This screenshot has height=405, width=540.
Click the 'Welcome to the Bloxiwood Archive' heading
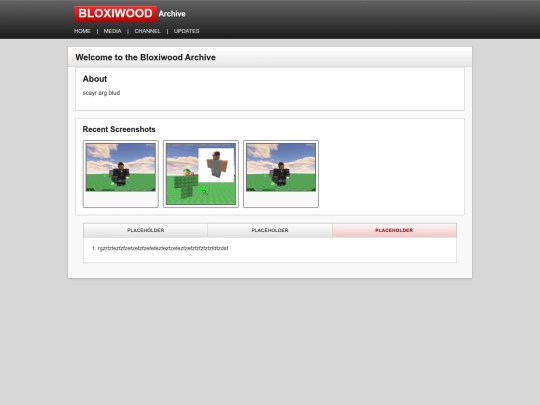point(145,57)
